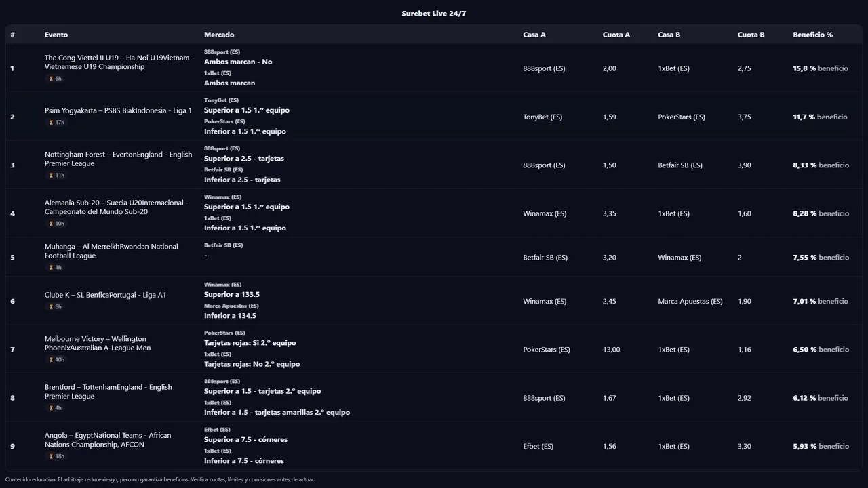The width and height of the screenshot is (868, 488).
Task: Click the Evento column header
Action: click(x=56, y=35)
